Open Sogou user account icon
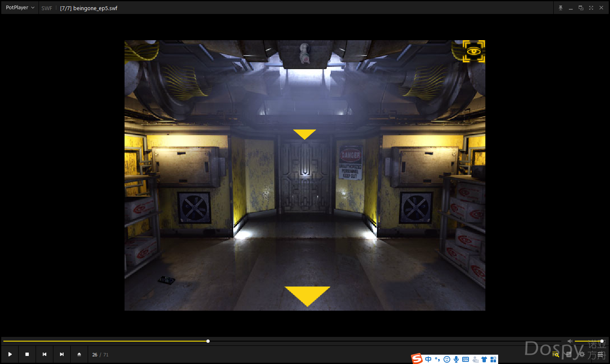 point(475,359)
